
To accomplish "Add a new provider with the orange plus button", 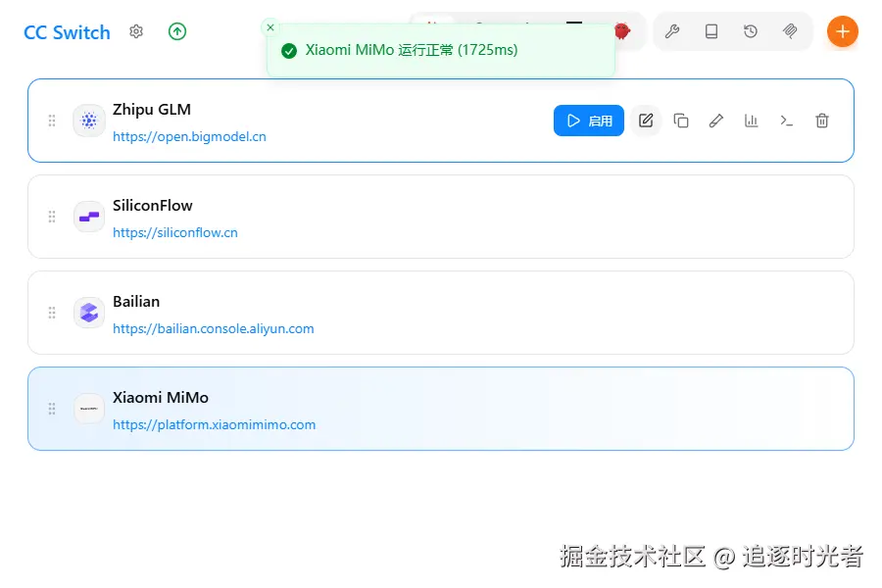I will [x=842, y=31].
